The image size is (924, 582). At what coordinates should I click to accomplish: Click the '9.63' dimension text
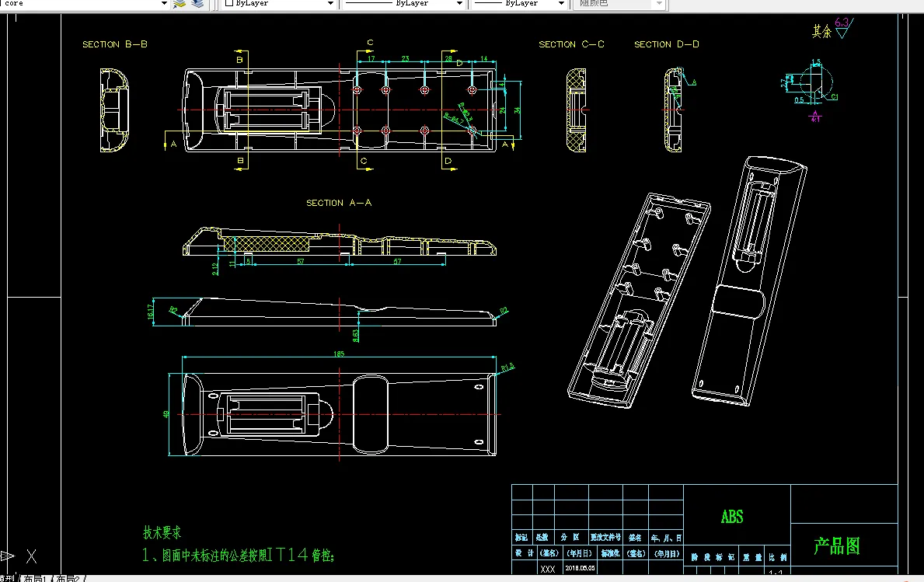355,335
